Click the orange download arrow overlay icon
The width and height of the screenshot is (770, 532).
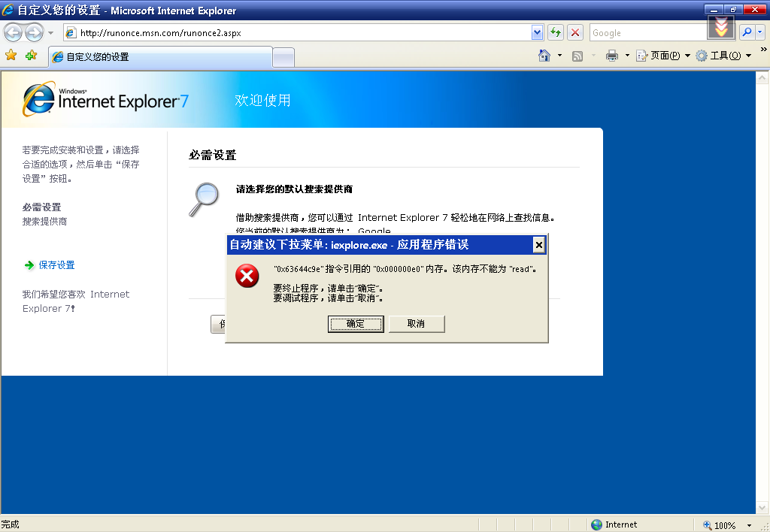pyautogui.click(x=721, y=28)
